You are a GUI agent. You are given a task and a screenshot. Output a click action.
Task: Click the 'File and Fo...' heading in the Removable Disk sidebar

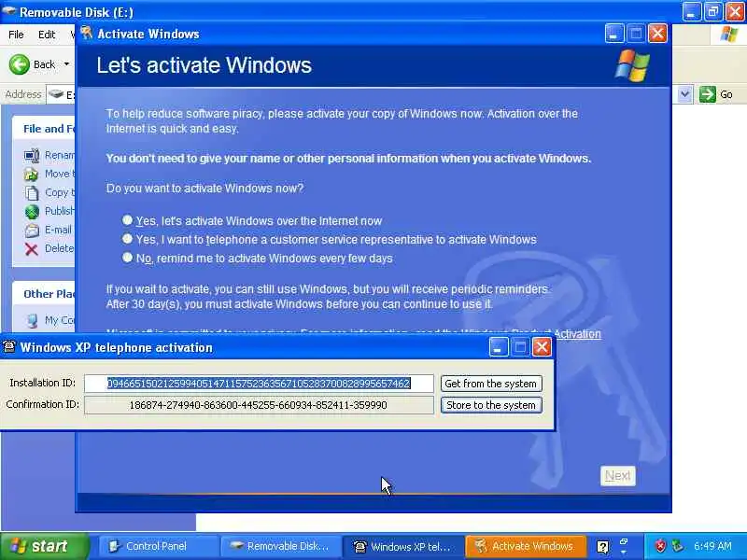pos(49,129)
